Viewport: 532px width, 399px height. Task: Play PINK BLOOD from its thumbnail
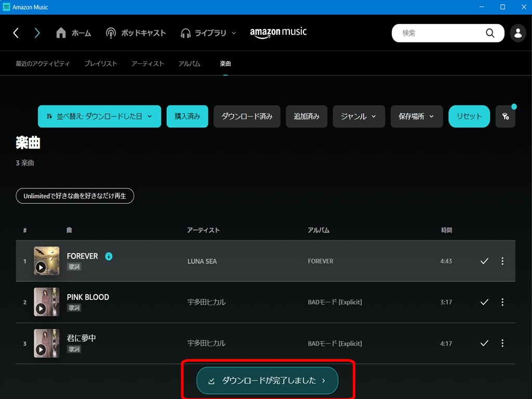[41, 309]
